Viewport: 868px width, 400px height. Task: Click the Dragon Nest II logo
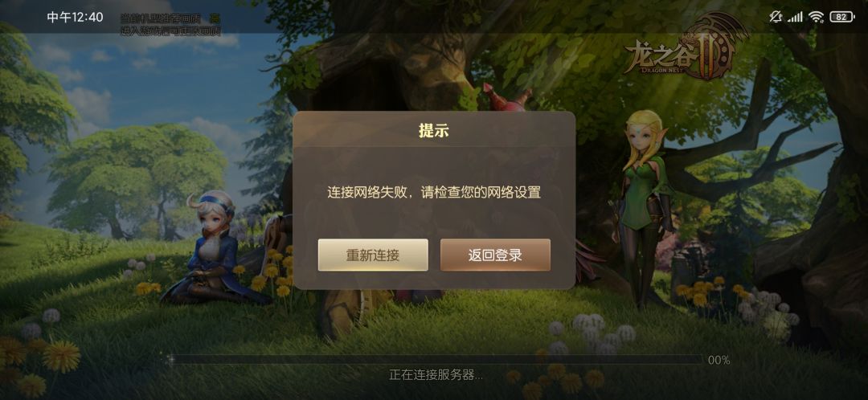(686, 48)
